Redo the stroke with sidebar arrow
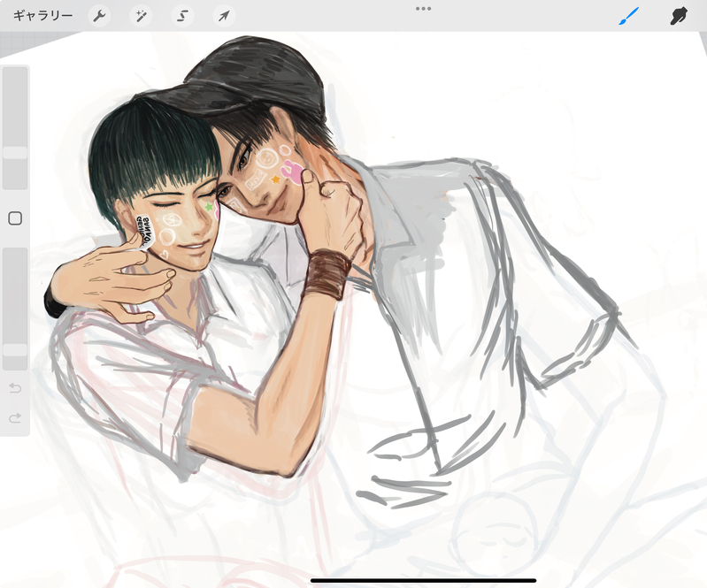Screen dimensions: 707x588 pyautogui.click(x=15, y=417)
